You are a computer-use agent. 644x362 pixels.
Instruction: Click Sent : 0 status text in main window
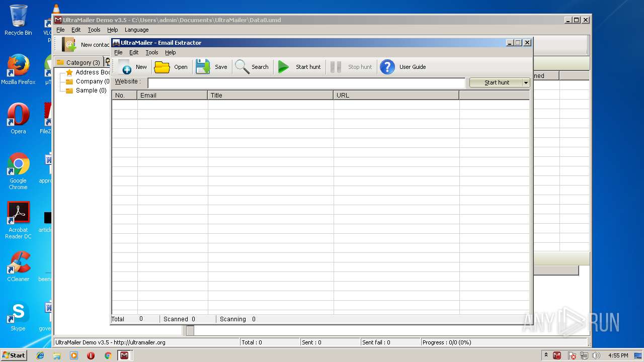click(x=311, y=342)
